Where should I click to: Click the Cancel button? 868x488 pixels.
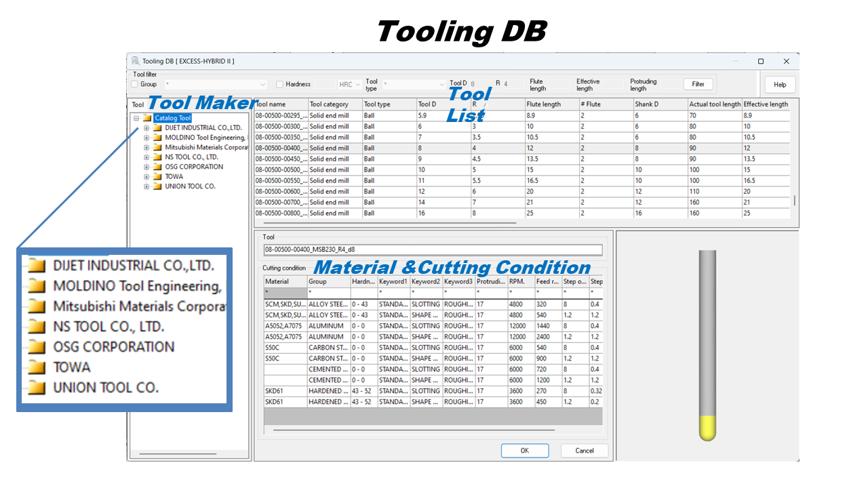point(585,451)
